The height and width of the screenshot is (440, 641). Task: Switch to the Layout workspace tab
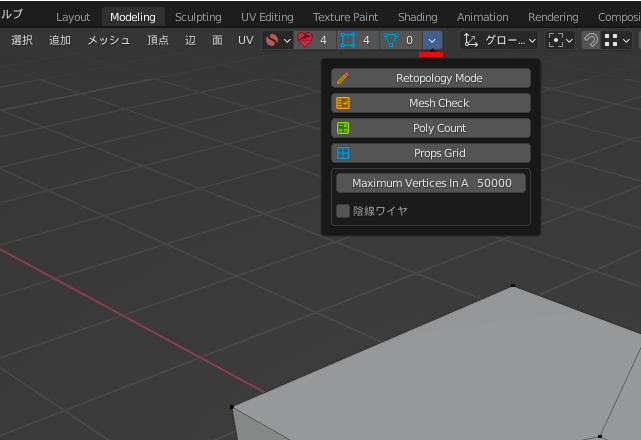point(73,17)
